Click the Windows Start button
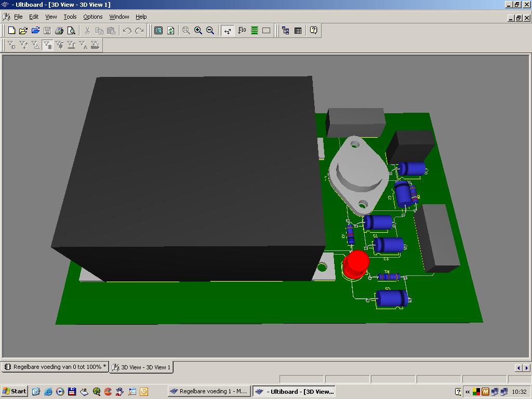 coord(14,391)
